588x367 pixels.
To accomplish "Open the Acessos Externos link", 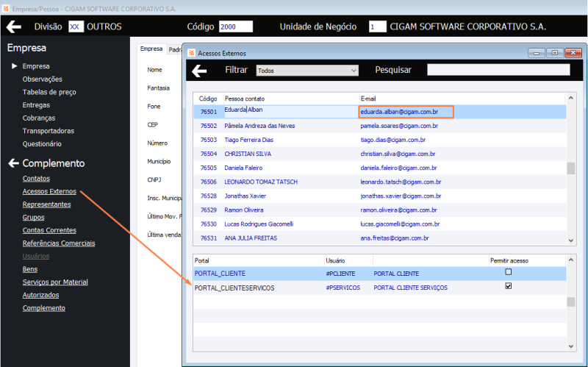I will tap(49, 191).
